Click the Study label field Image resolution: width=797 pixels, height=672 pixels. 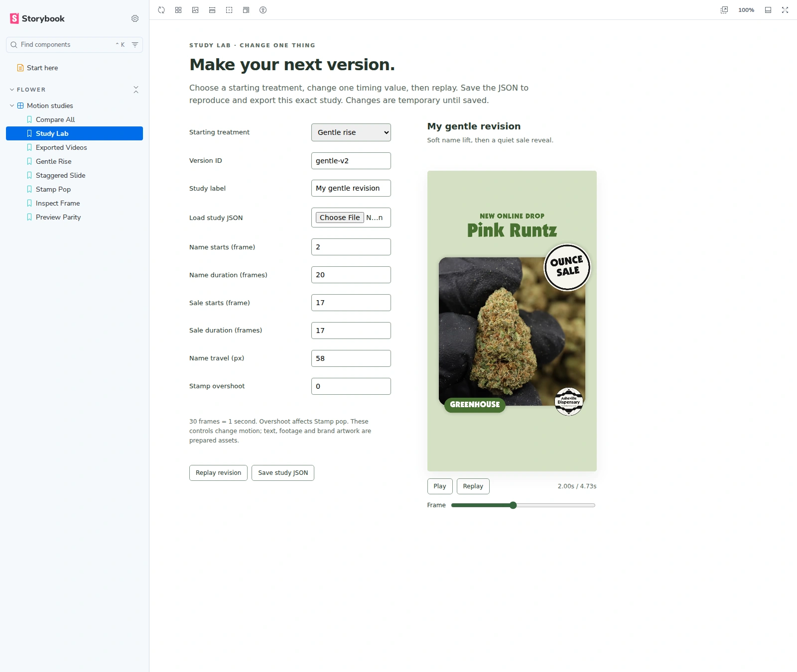pyautogui.click(x=351, y=188)
